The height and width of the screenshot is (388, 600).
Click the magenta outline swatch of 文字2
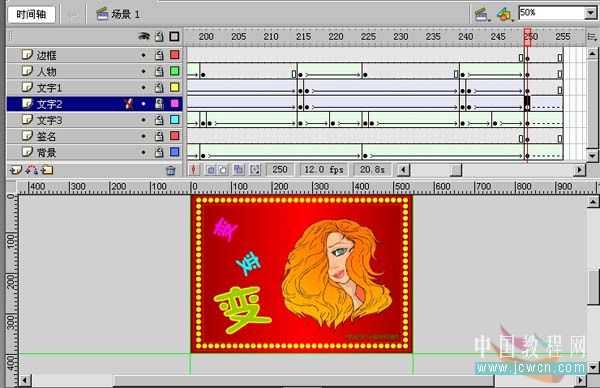[174, 103]
